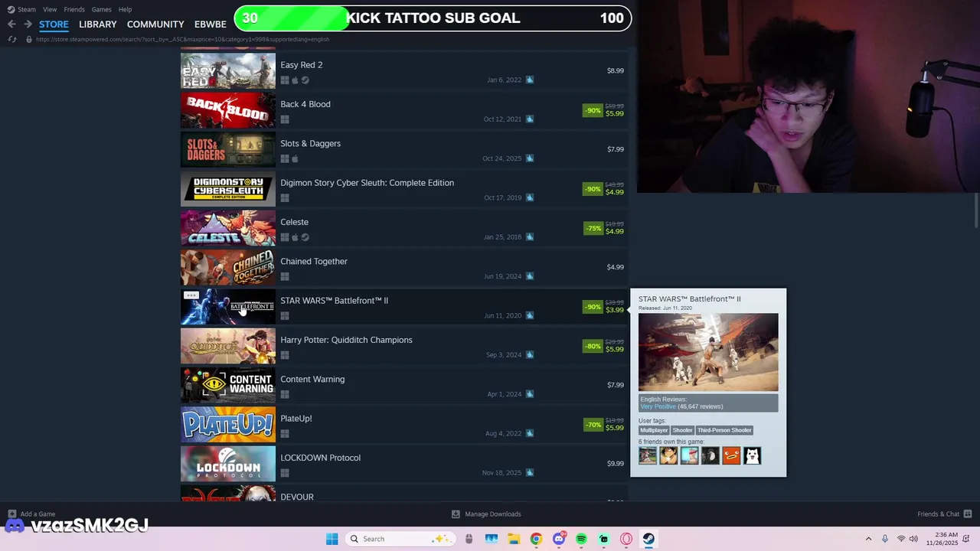
Task: Click the Shooter user tag
Action: (x=682, y=430)
